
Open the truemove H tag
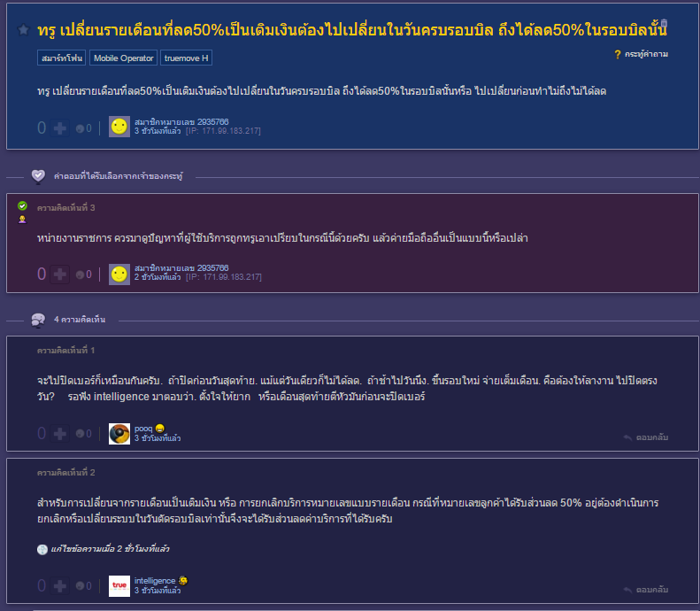click(x=186, y=58)
